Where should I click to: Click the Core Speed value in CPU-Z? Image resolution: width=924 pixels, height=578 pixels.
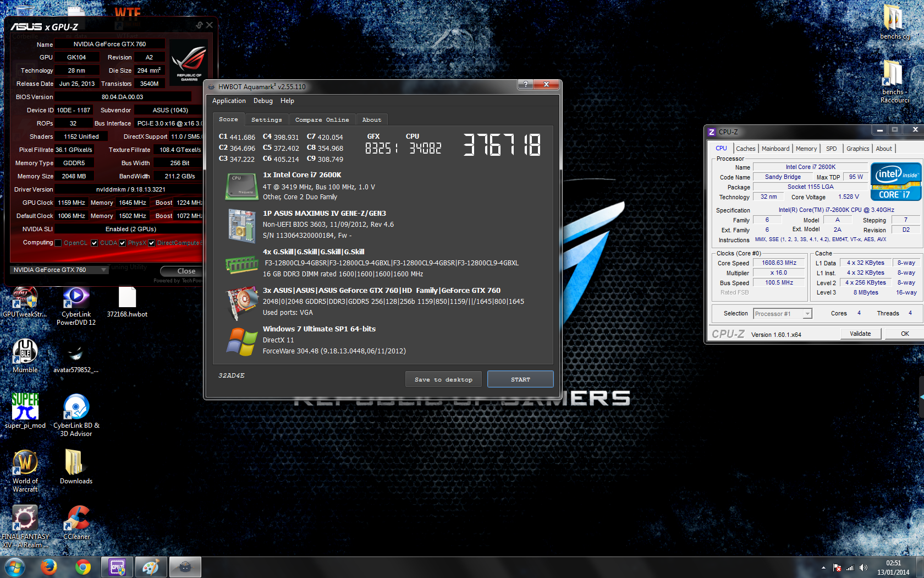click(x=779, y=263)
